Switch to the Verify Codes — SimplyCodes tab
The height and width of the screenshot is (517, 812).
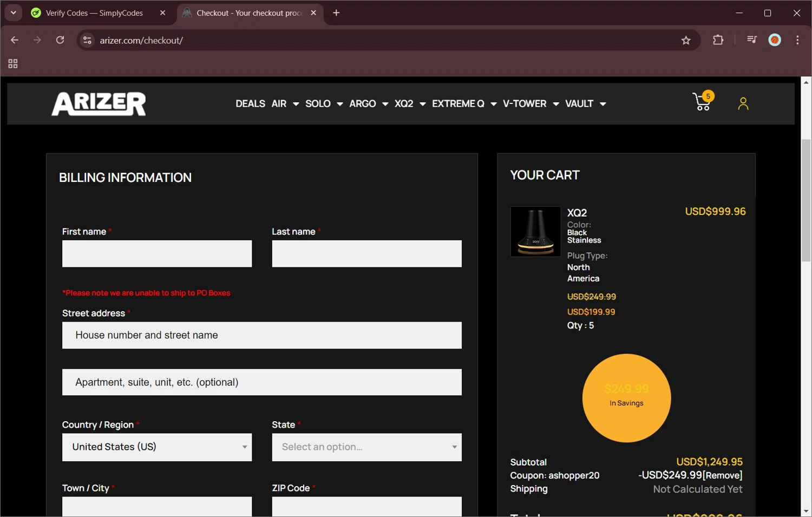(94, 13)
